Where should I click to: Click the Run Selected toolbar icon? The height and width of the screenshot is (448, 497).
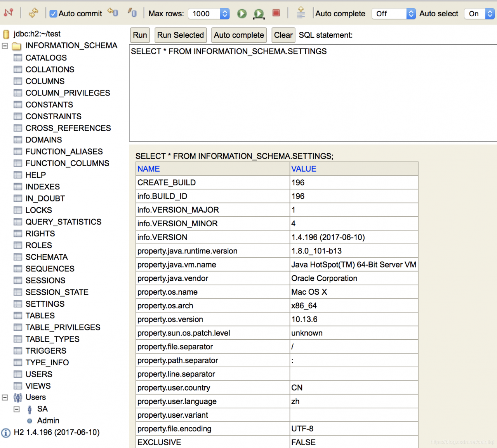pos(259,14)
